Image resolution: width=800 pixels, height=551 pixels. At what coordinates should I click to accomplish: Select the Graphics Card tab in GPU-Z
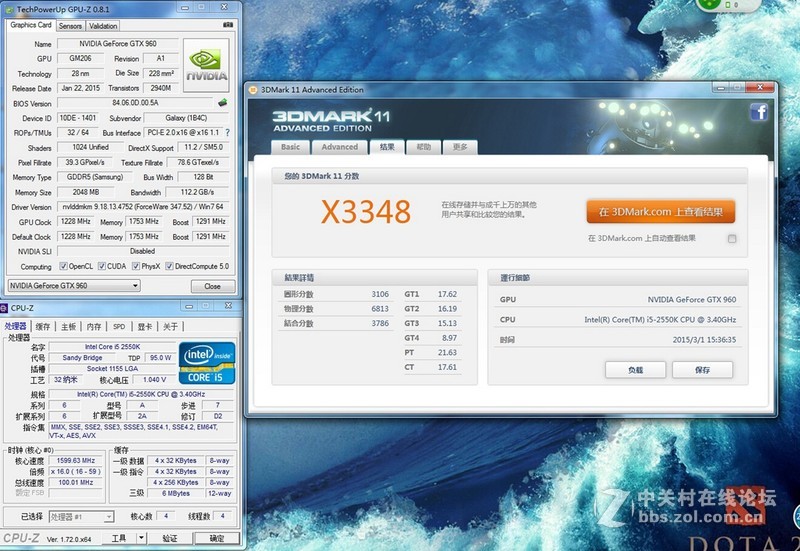(31, 24)
